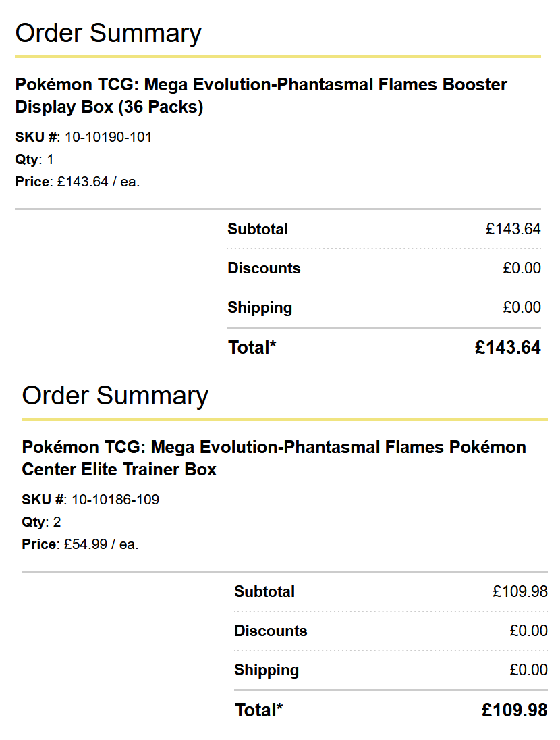Click the Qty: 1 line
The width and height of the screenshot is (560, 740).
point(34,160)
